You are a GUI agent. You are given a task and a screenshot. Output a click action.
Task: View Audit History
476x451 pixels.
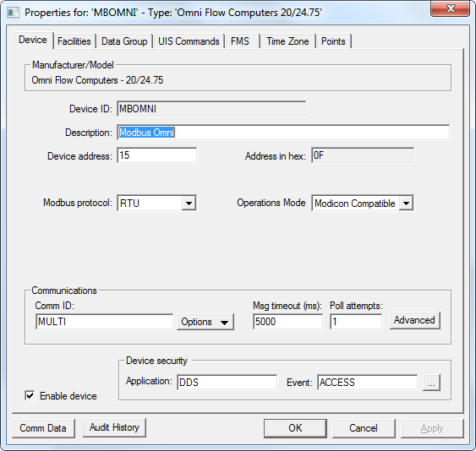tap(114, 427)
